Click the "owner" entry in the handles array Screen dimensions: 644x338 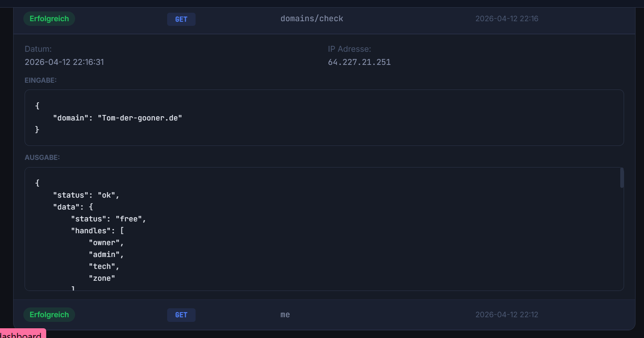(104, 243)
